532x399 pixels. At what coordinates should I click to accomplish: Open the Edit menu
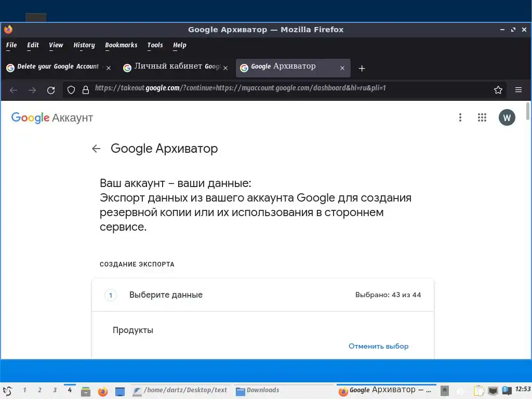click(x=33, y=45)
